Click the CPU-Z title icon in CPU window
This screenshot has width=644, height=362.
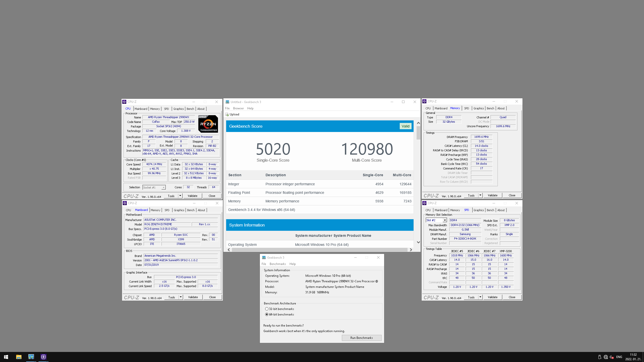pyautogui.click(x=124, y=102)
